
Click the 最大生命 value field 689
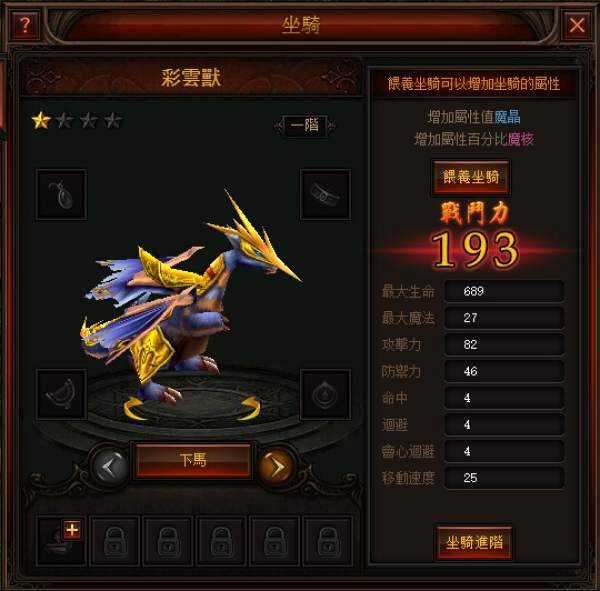pos(504,291)
